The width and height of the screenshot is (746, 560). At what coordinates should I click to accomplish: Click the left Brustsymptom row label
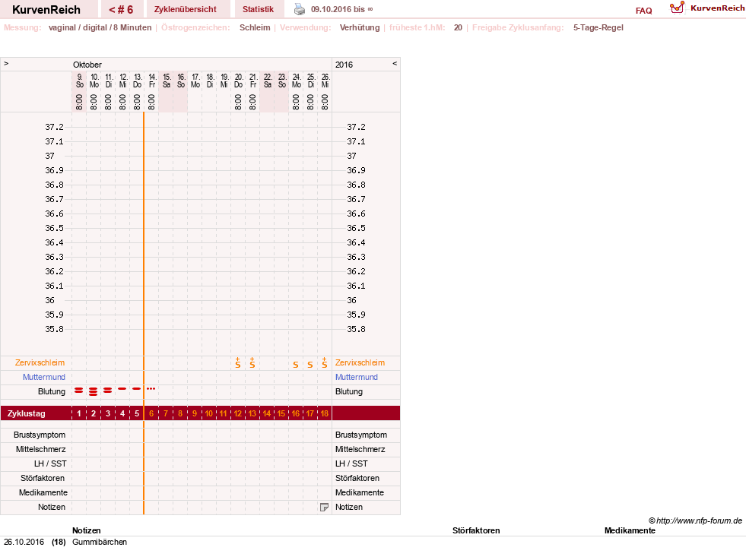(40, 435)
